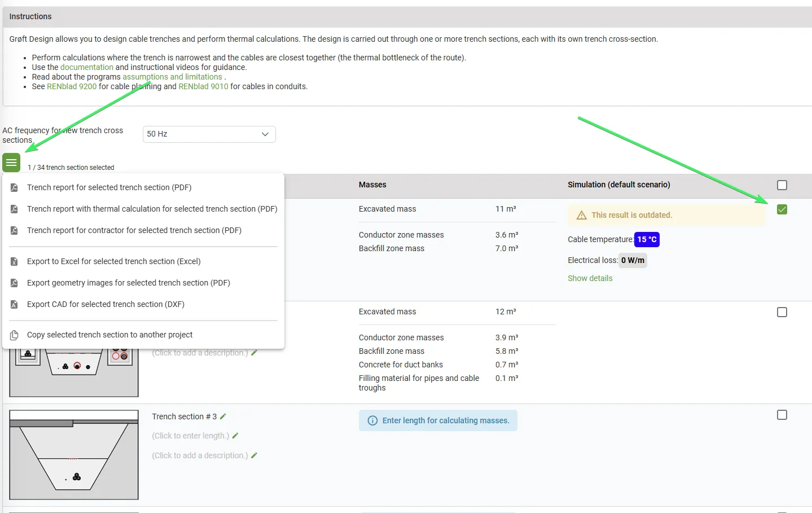Image resolution: width=812 pixels, height=513 pixels.
Task: Click the PDF icon for Trench report
Action: coord(14,187)
